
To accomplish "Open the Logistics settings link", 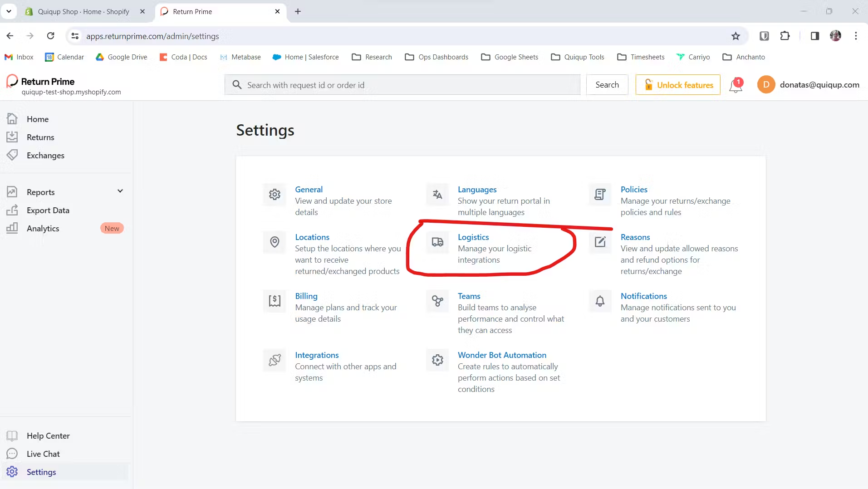I will [473, 237].
